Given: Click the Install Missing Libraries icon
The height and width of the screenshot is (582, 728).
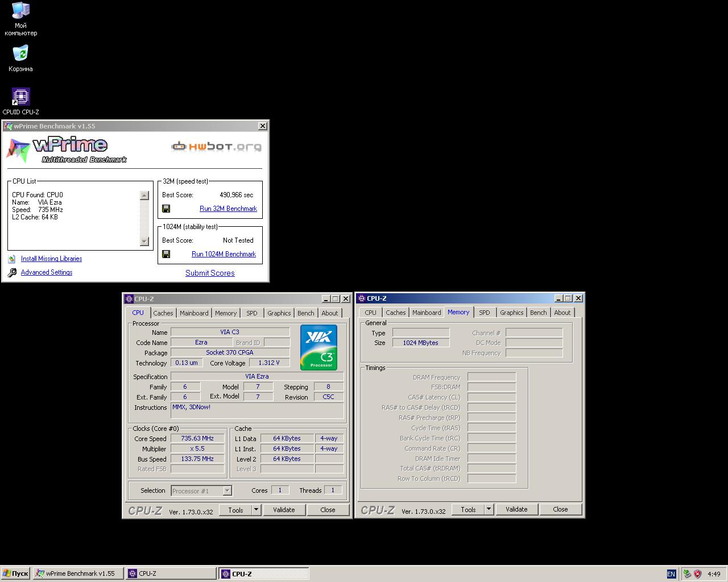Looking at the screenshot, I should tap(12, 259).
